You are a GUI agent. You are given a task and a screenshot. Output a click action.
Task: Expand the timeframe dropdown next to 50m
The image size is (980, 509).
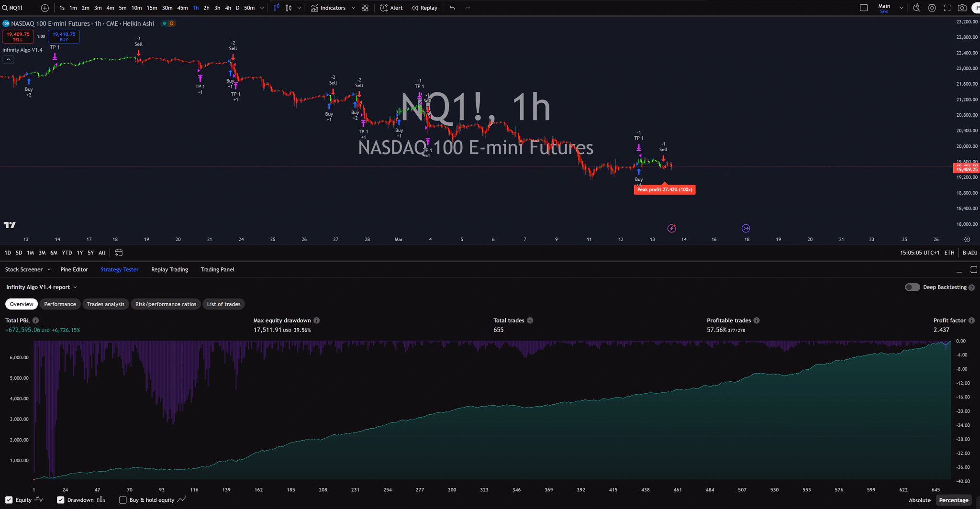[x=261, y=8]
